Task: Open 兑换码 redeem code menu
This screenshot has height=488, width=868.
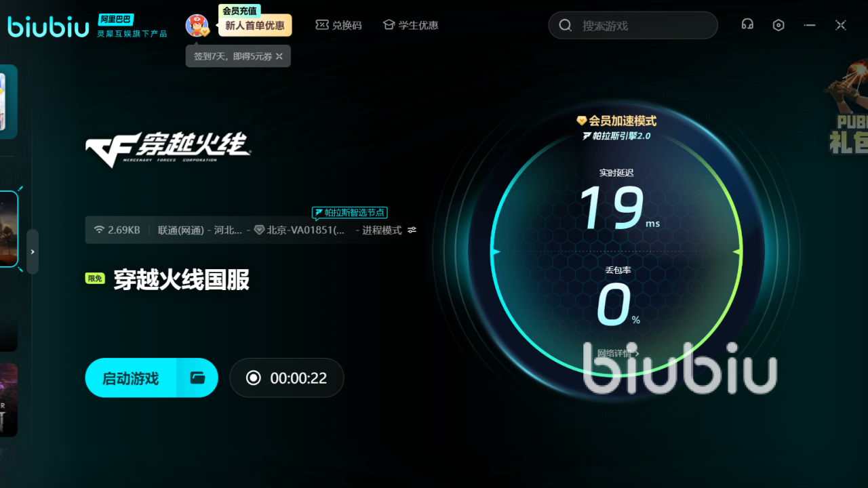Action: pyautogui.click(x=338, y=25)
